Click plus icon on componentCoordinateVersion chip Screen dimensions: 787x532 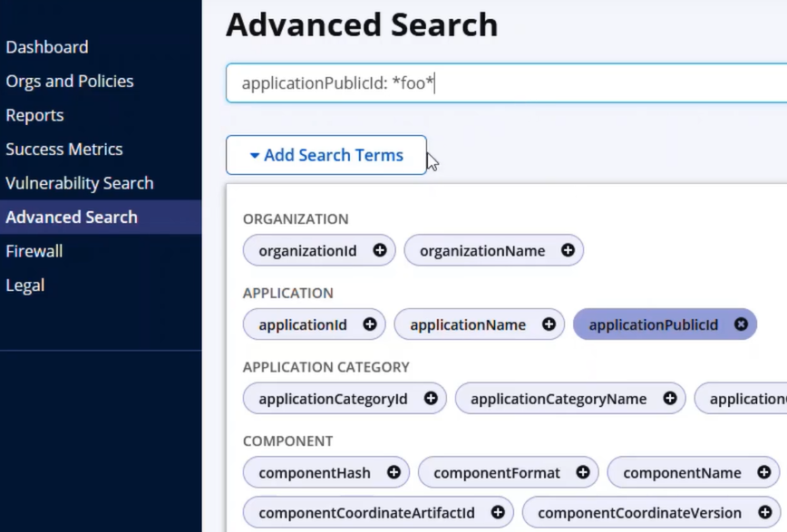click(x=764, y=513)
